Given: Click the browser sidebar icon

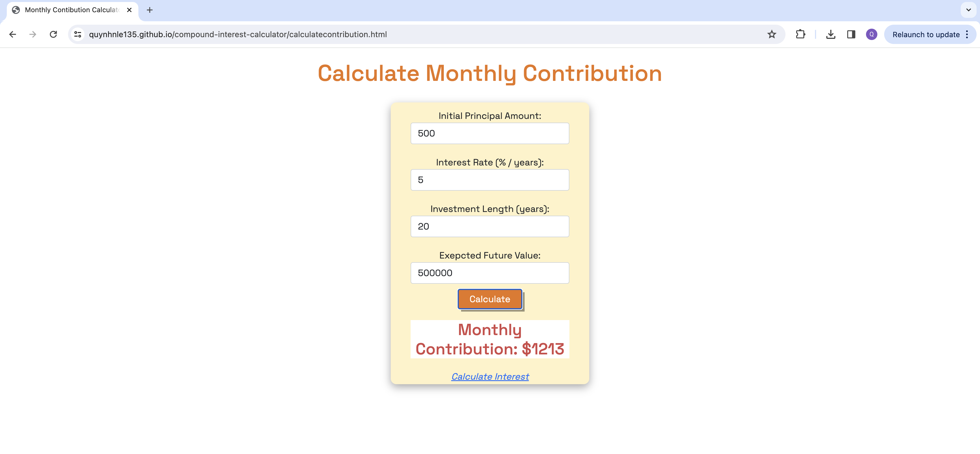Looking at the screenshot, I should point(851,34).
